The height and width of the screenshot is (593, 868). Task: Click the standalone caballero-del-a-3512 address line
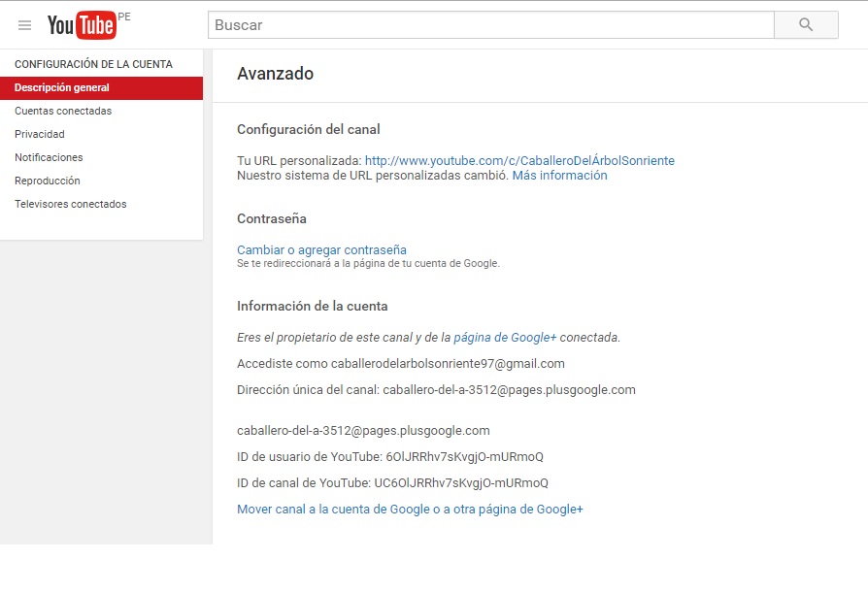coord(363,431)
